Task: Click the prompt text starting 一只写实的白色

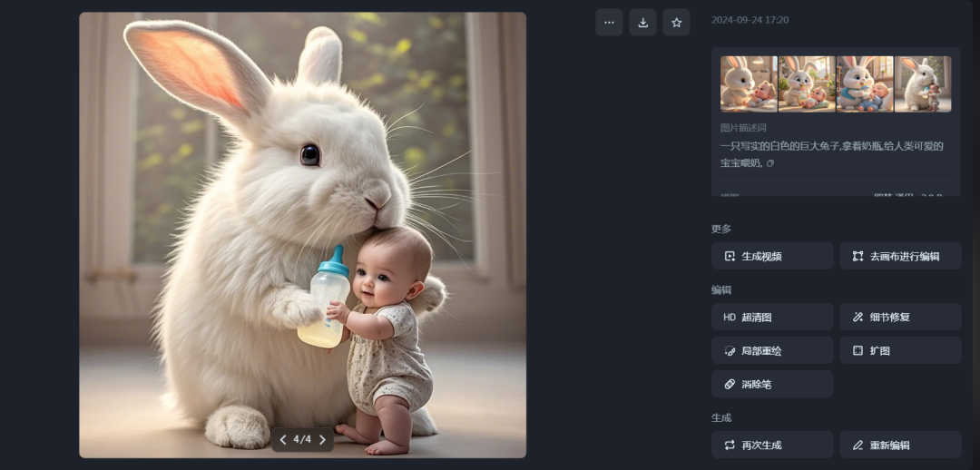Action: (x=832, y=154)
